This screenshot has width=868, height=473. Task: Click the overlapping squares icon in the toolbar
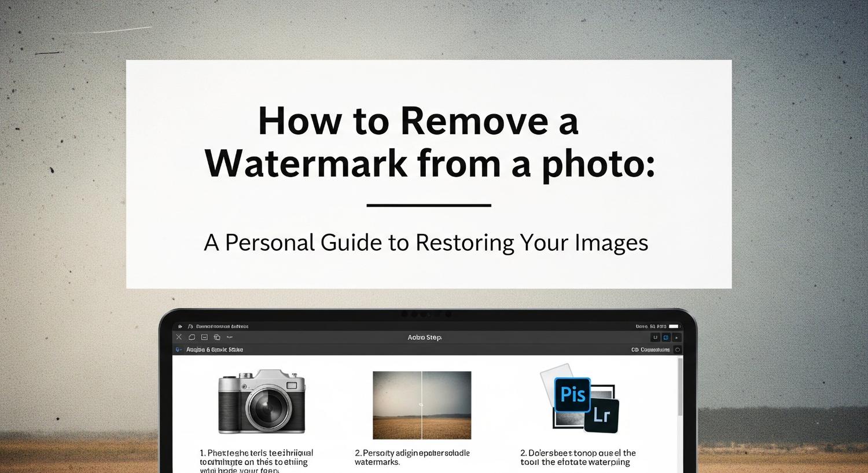tap(217, 337)
